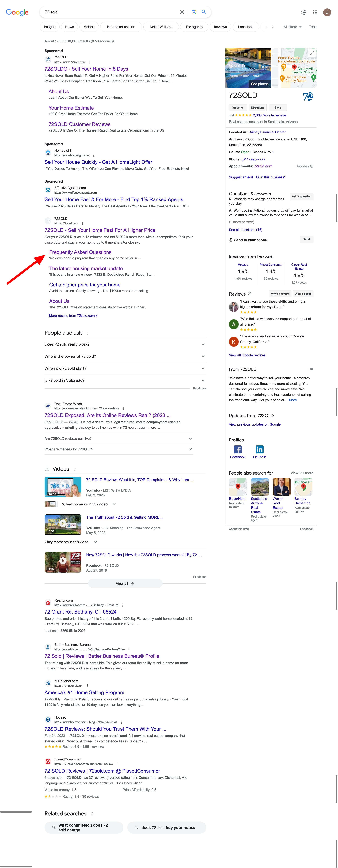Open more options for Houzeo result

click(x=122, y=722)
